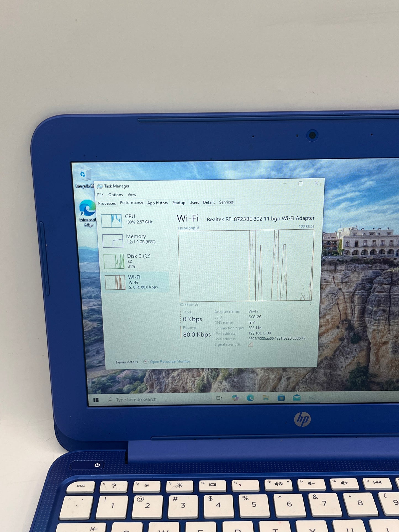Click the Task Manager title bar icon
This screenshot has height=532, width=399.
click(100, 186)
